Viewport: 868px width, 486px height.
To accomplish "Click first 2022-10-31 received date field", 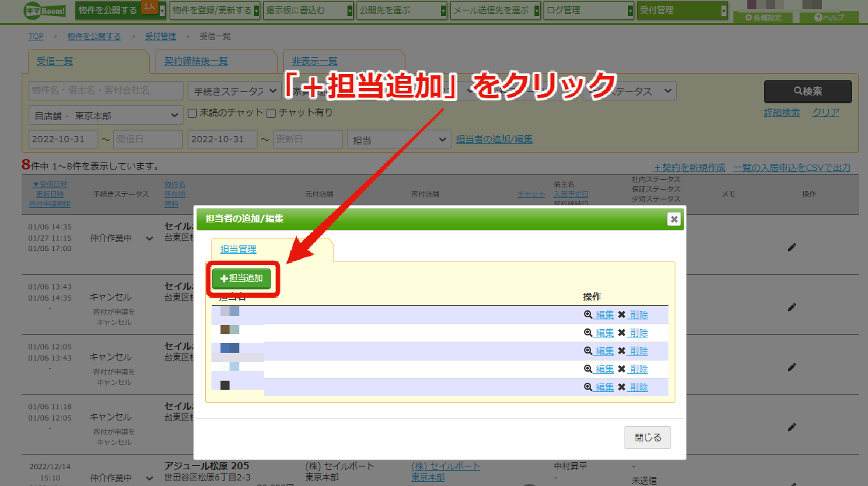I will point(63,139).
